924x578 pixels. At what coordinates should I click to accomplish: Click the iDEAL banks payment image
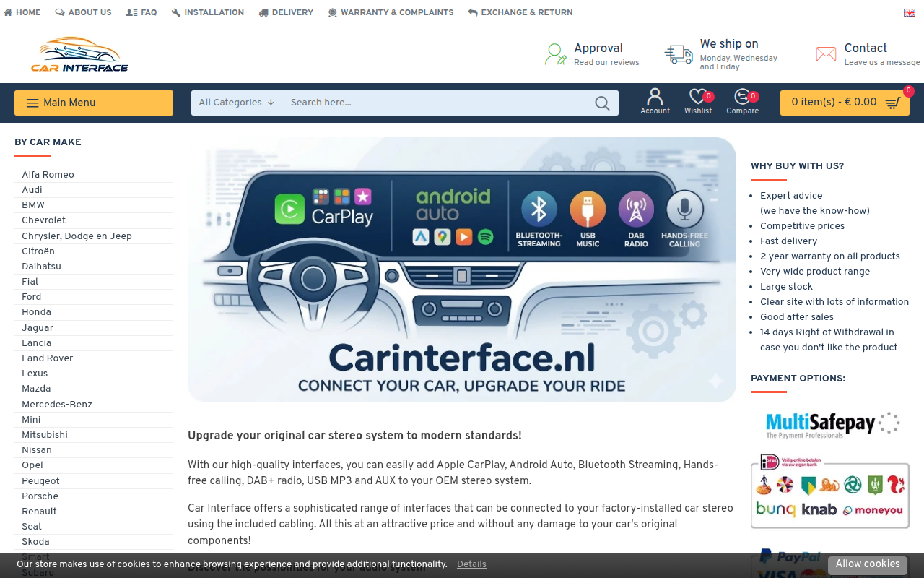click(x=830, y=491)
